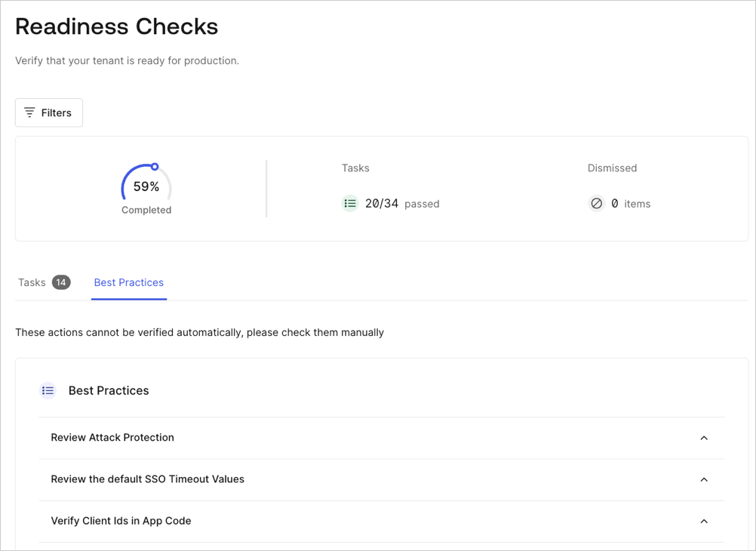Image resolution: width=756 pixels, height=551 pixels.
Task: Collapse the Review Attack Protection section
Action: (x=704, y=438)
